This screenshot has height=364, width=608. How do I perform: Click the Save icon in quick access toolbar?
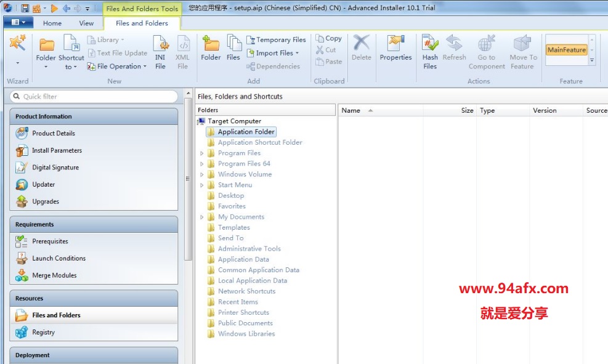pyautogui.click(x=25, y=8)
